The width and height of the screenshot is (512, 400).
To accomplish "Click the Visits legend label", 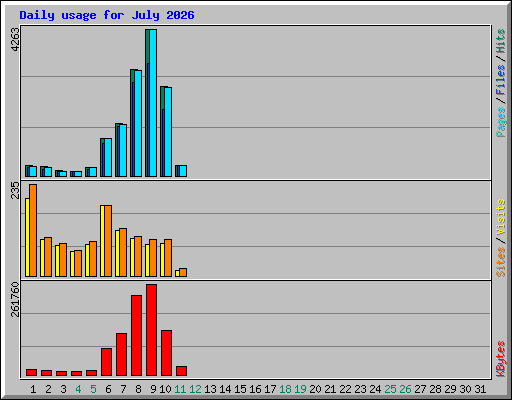I will [501, 218].
